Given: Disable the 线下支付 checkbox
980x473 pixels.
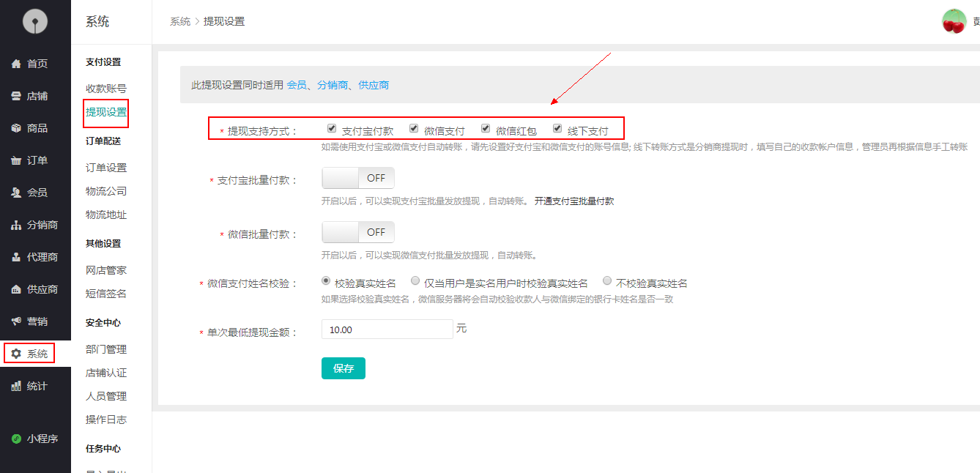Looking at the screenshot, I should [557, 128].
